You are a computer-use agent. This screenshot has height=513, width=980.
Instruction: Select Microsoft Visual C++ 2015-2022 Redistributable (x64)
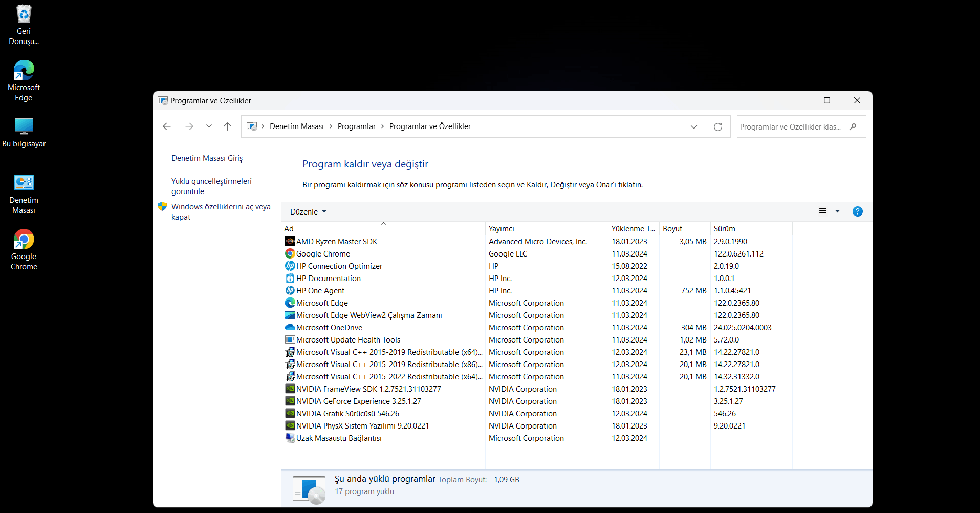pyautogui.click(x=389, y=376)
